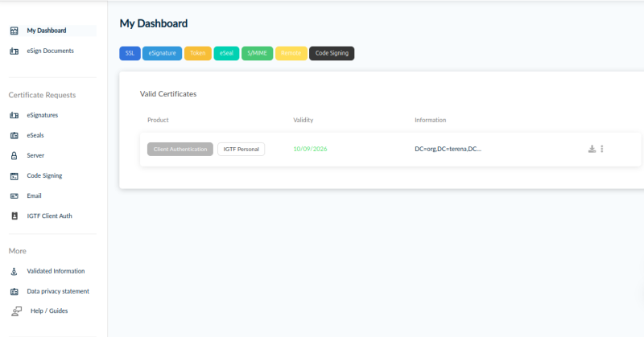644x337 pixels.
Task: Open the certificate three-dot options menu
Action: [x=602, y=149]
